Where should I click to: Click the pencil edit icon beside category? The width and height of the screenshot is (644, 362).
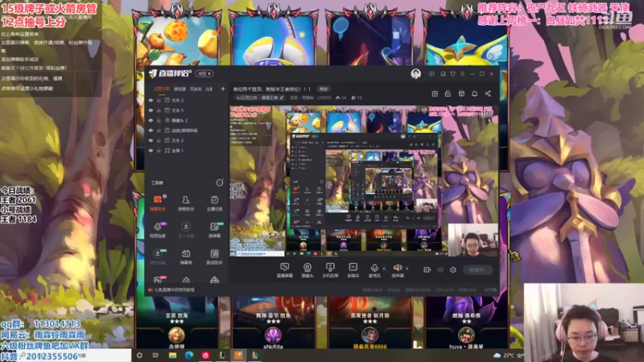pos(281,97)
